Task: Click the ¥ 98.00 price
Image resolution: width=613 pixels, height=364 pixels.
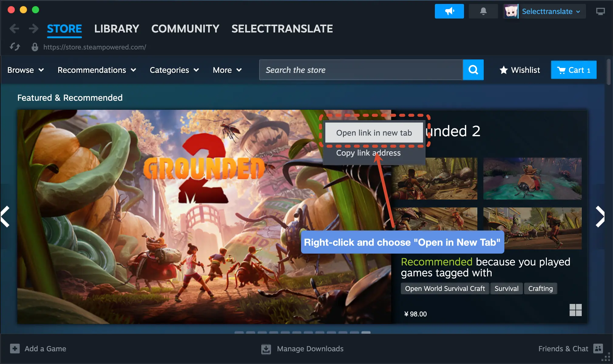Action: (415, 314)
